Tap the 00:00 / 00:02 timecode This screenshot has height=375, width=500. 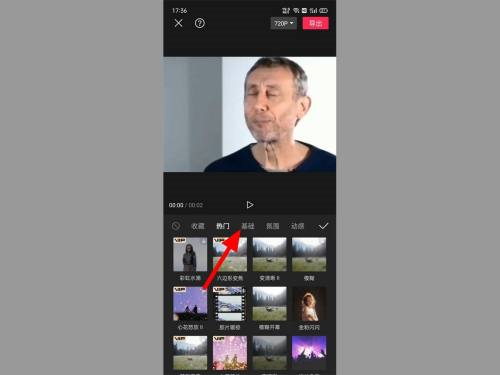[186, 205]
